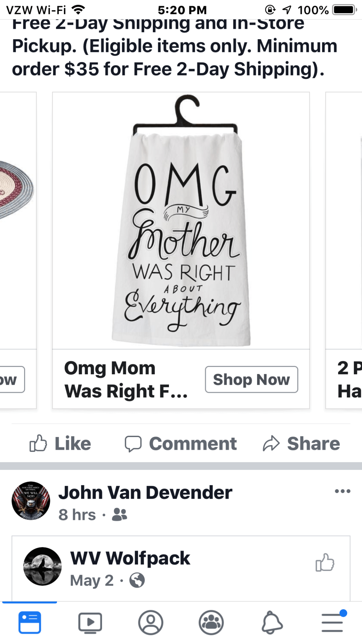The height and width of the screenshot is (644, 362).
Task: Tap the friends audience icon
Action: tap(119, 514)
